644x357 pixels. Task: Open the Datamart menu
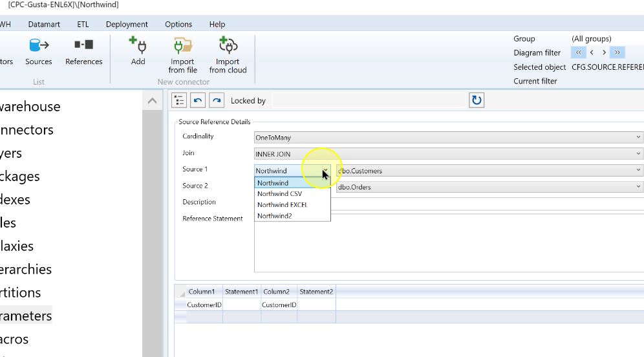click(44, 24)
